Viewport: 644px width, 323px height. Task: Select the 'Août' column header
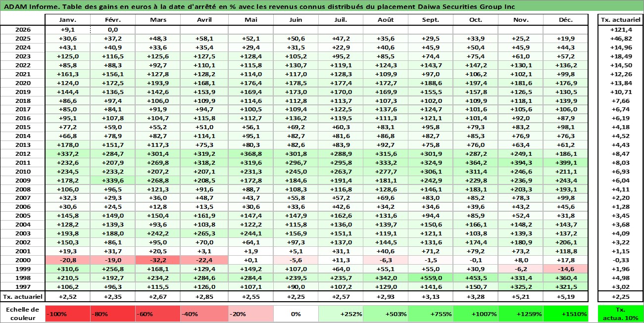click(386, 20)
